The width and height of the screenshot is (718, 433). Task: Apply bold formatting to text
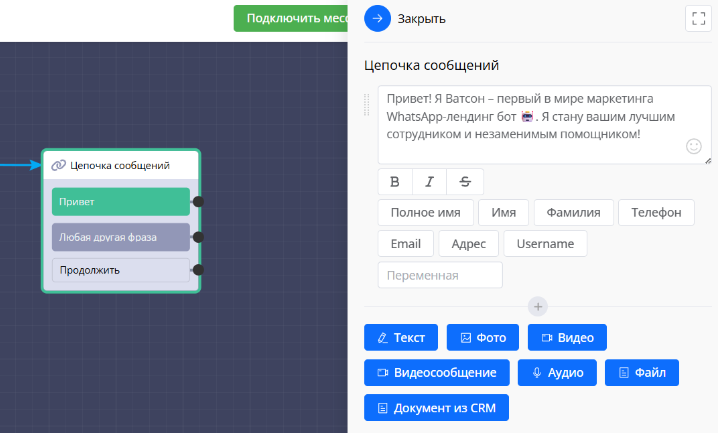tap(394, 181)
